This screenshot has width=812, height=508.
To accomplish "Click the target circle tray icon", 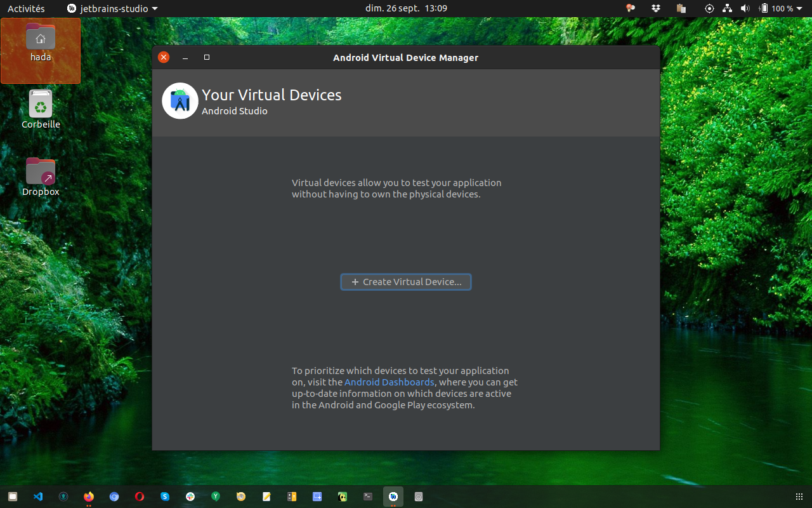I will point(709,8).
